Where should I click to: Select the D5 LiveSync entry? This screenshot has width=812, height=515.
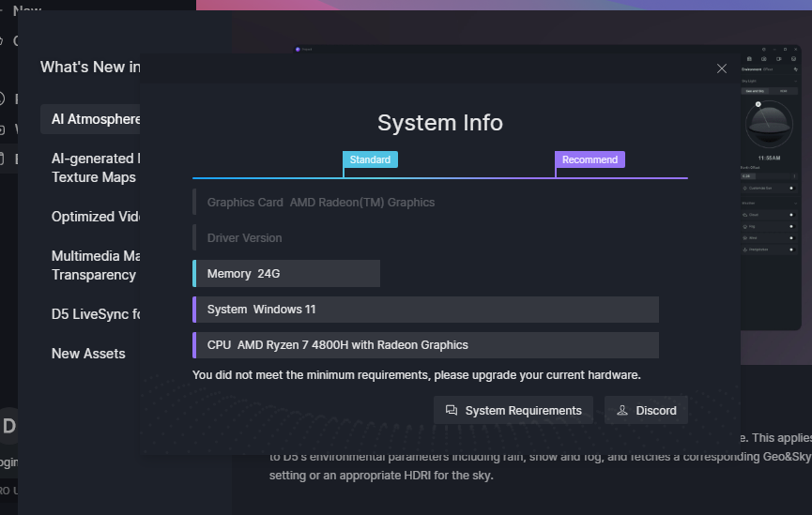96,314
